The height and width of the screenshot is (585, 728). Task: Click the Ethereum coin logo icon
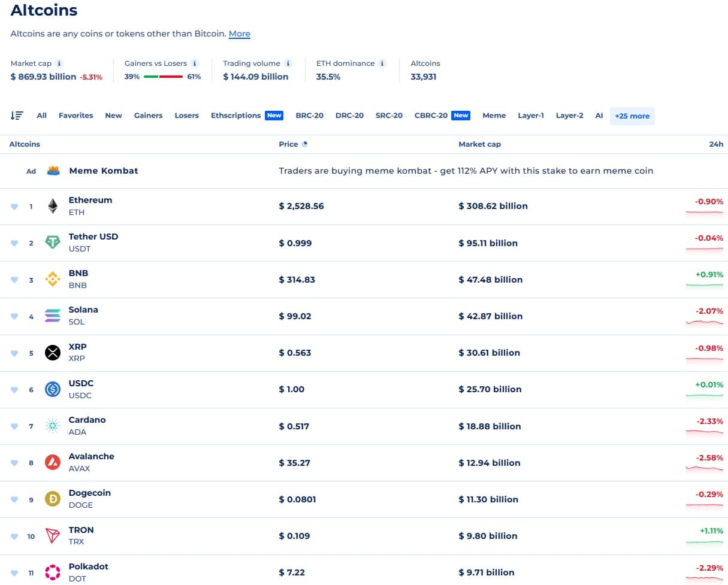(53, 207)
